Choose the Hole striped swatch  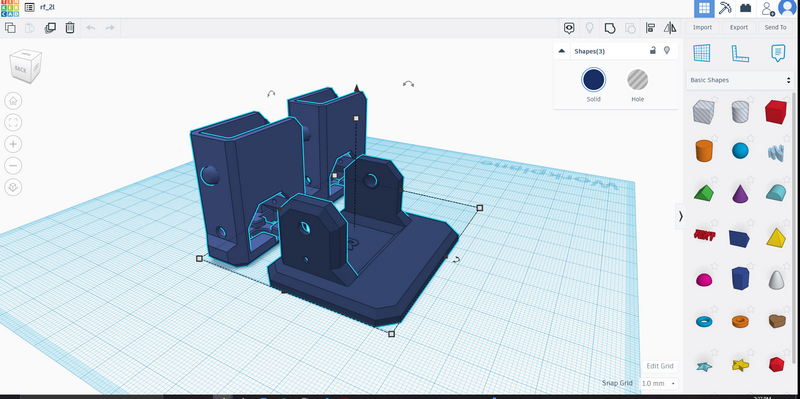638,80
